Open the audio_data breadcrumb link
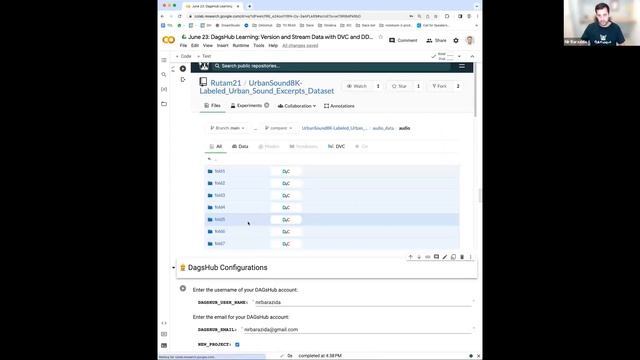The image size is (640, 360). point(383,128)
